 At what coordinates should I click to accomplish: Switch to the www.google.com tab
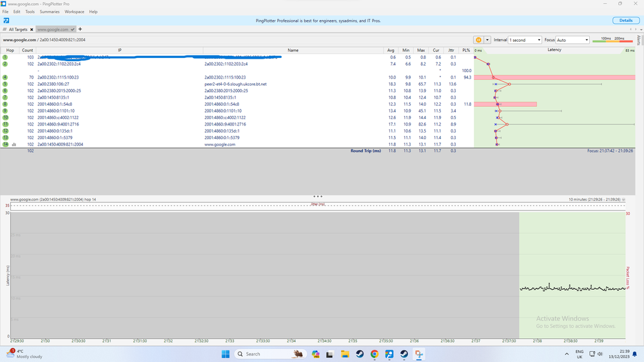click(x=53, y=30)
